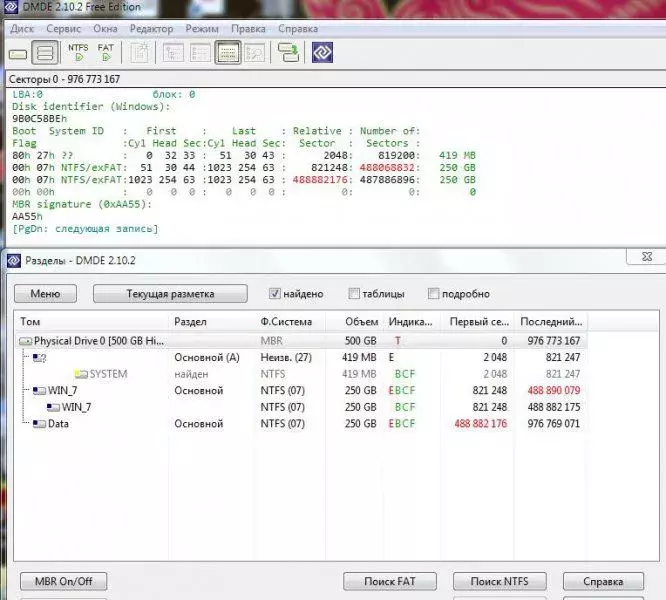Image resolution: width=666 pixels, height=600 pixels.
Task: Click the Physical Drive 0 disk icon
Action: point(25,341)
